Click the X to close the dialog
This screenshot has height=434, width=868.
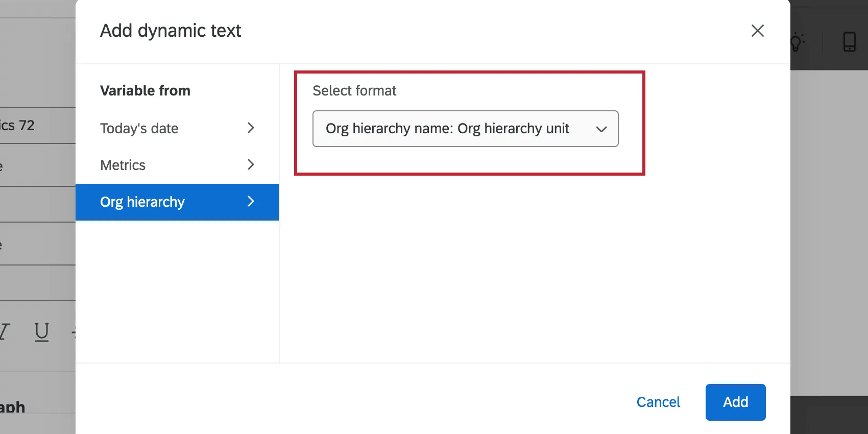click(758, 31)
